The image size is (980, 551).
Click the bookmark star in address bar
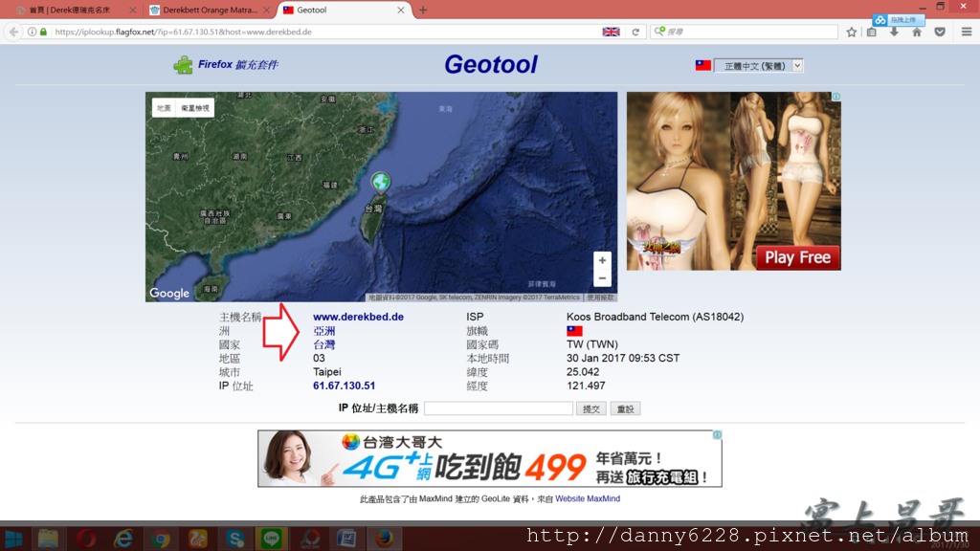pos(851,32)
